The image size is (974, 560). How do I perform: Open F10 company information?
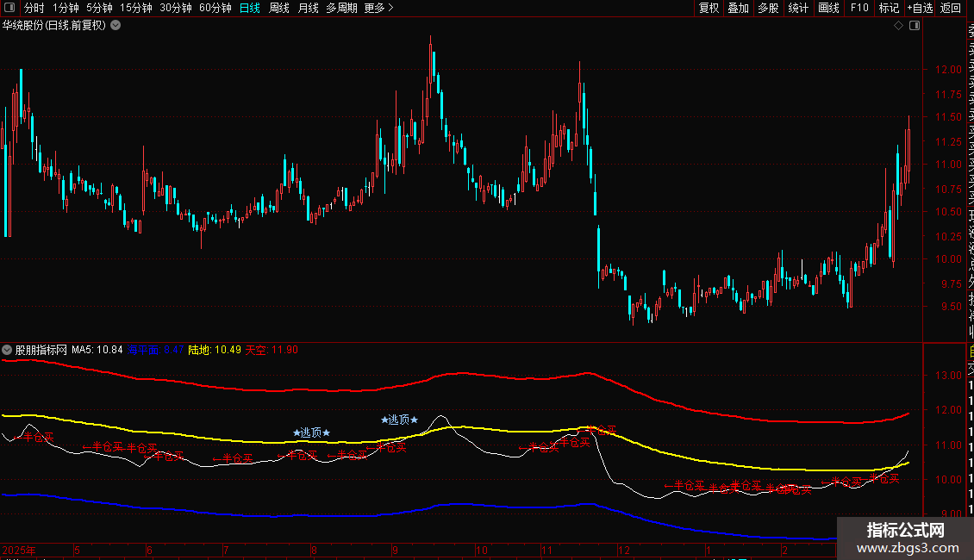[859, 8]
